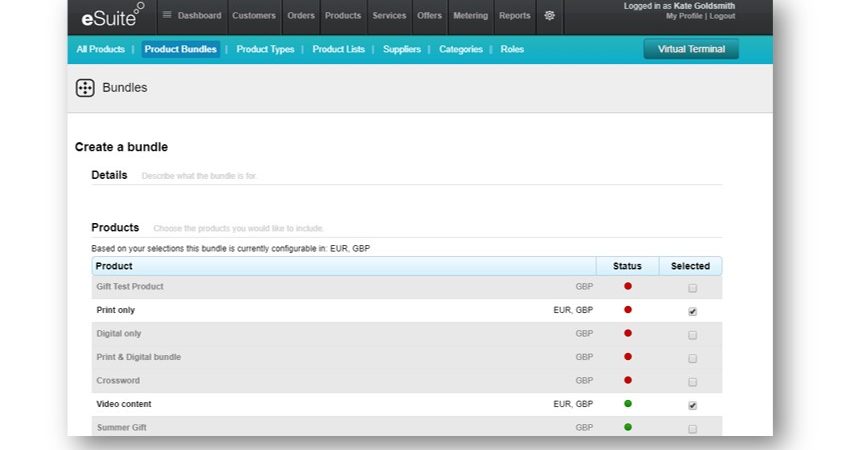Click the Print & Digital bundle name
Screen dimensions: 865x450
pos(138,357)
